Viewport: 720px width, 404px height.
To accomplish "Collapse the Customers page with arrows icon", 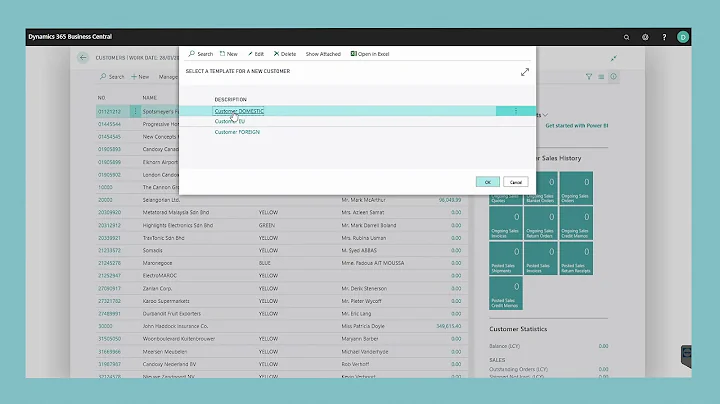I will tap(614, 58).
